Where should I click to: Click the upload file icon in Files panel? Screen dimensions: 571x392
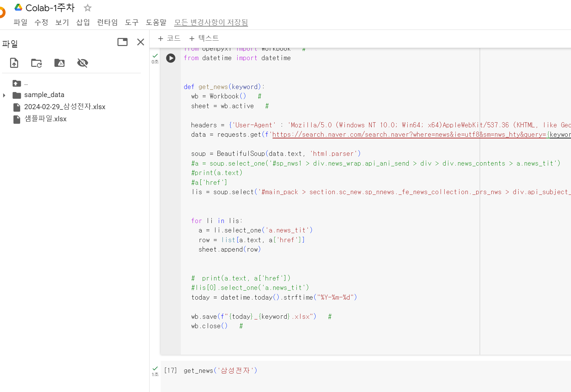coord(14,63)
